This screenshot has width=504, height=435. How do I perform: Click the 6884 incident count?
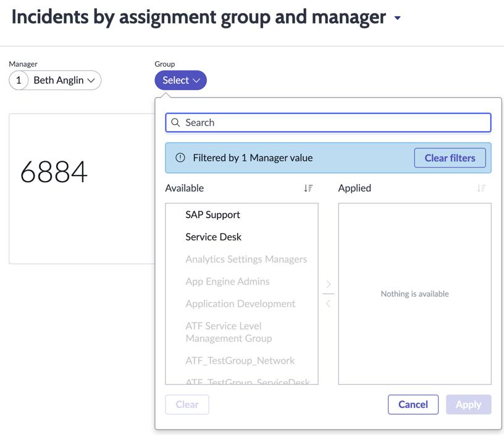pos(54,172)
